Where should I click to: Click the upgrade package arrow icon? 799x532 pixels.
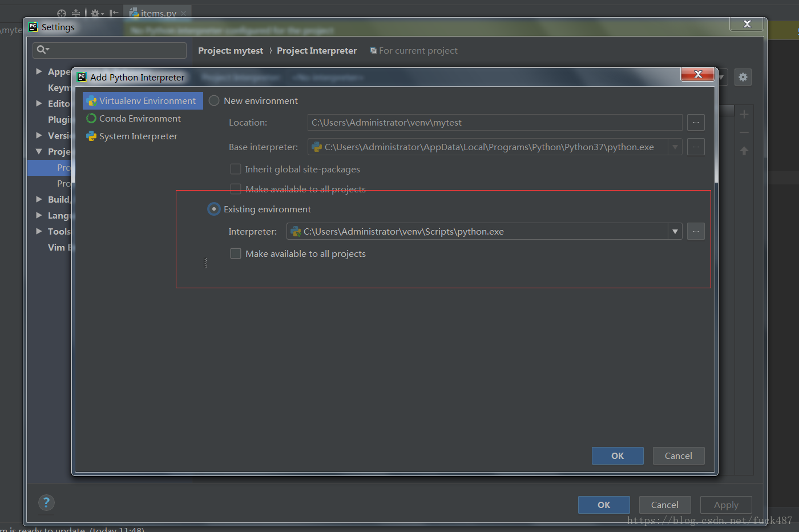click(744, 151)
